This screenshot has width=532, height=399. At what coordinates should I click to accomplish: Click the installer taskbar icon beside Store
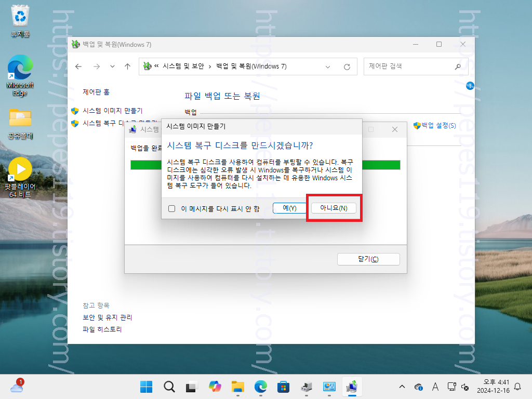[307, 387]
